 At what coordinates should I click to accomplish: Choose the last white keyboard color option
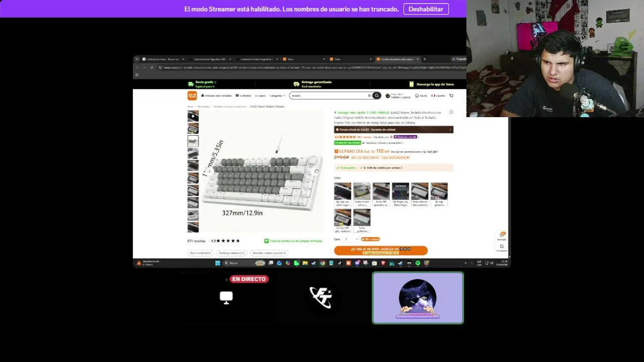[362, 220]
